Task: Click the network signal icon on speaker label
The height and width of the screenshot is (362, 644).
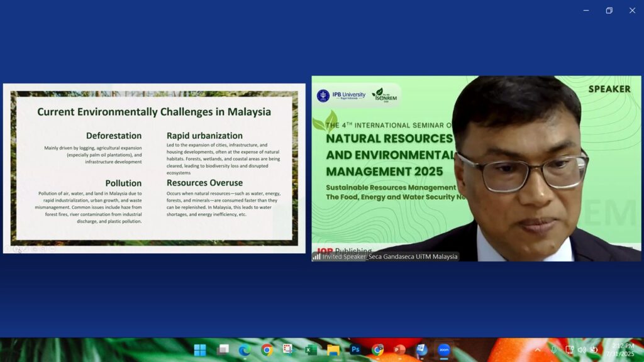Action: [316, 256]
